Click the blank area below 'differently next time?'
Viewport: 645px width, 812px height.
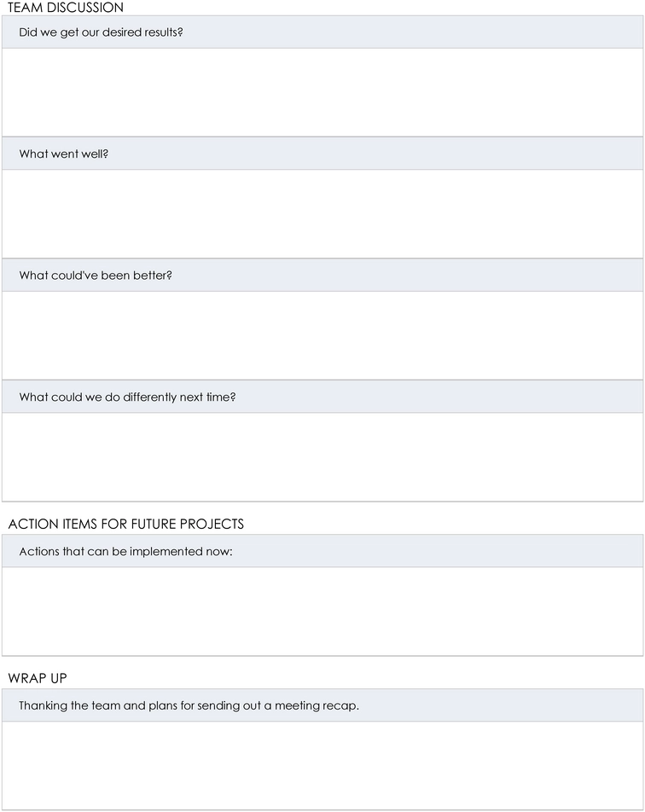click(322, 457)
